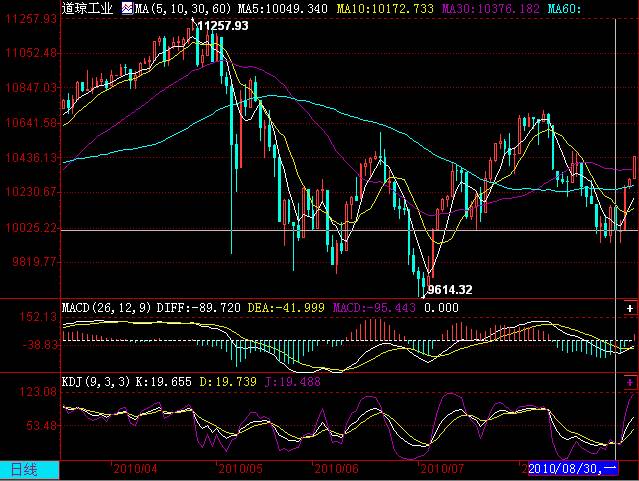Image resolution: width=639 pixels, height=481 pixels.
Task: Click the MA(5,10,30,60) parameter label
Action: (183, 8)
